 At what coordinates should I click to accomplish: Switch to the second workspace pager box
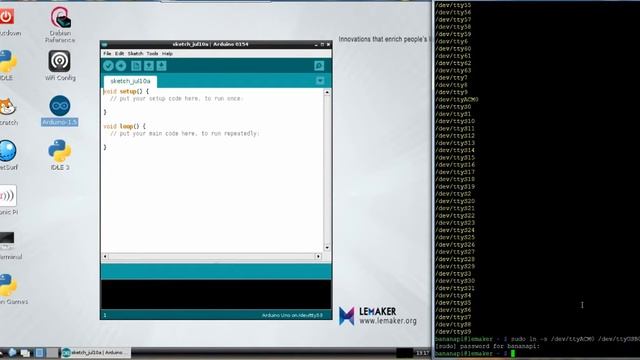pyautogui.click(x=52, y=353)
